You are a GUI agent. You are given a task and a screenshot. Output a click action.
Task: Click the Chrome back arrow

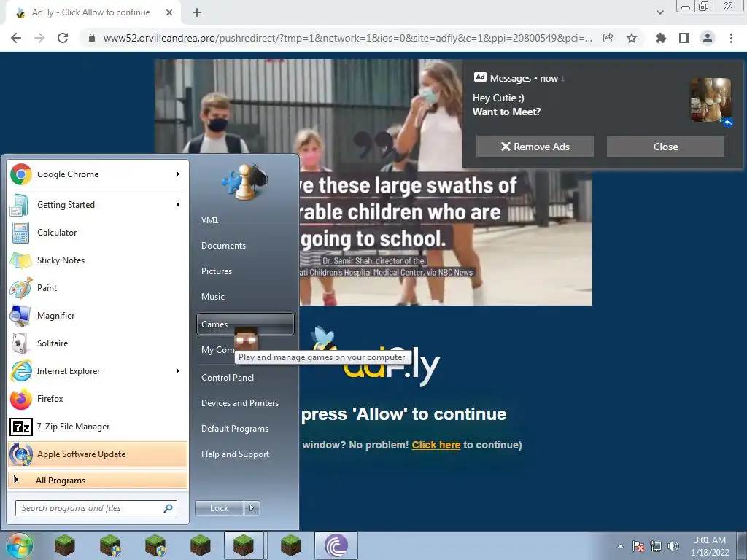coord(16,38)
